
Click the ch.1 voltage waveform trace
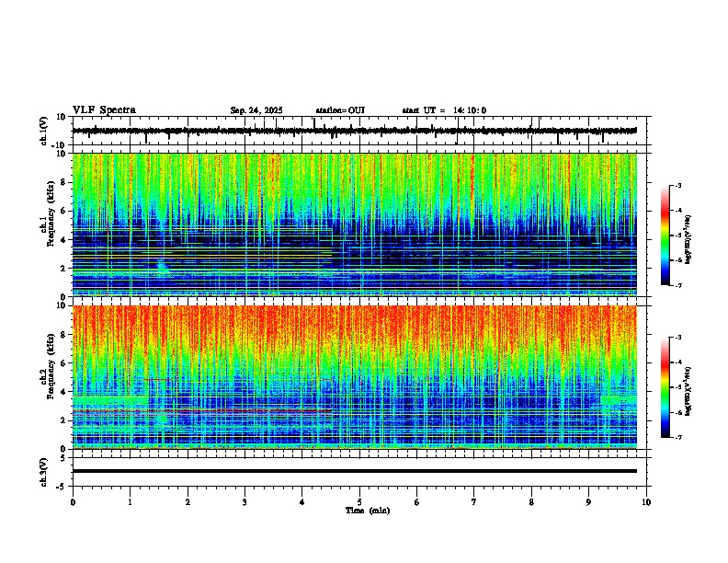355,131
